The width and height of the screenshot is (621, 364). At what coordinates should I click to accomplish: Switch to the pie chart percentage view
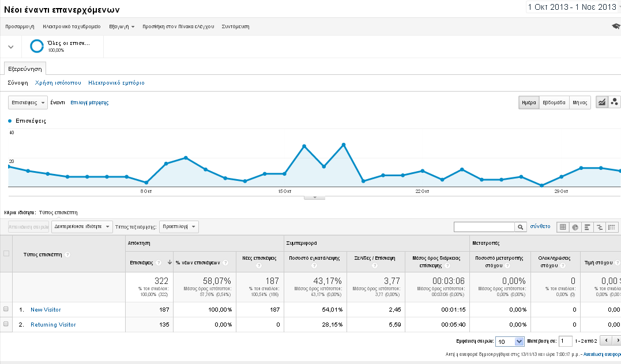click(x=575, y=227)
